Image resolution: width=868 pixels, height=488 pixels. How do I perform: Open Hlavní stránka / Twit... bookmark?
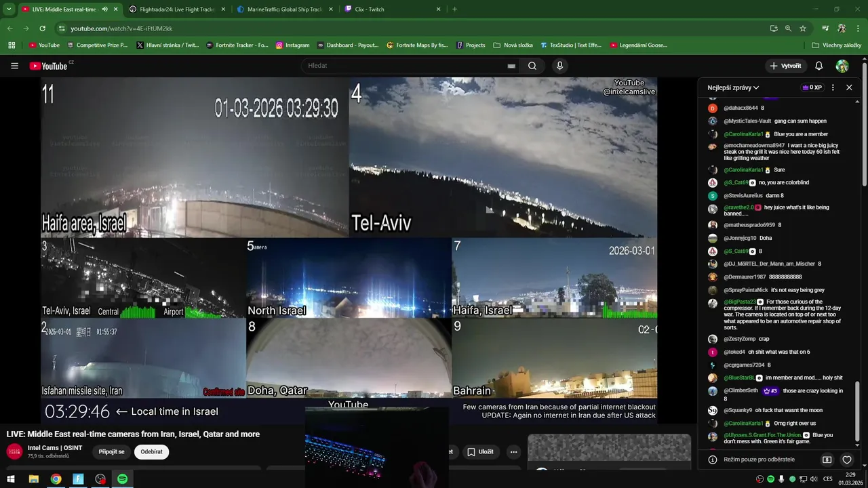click(x=167, y=45)
